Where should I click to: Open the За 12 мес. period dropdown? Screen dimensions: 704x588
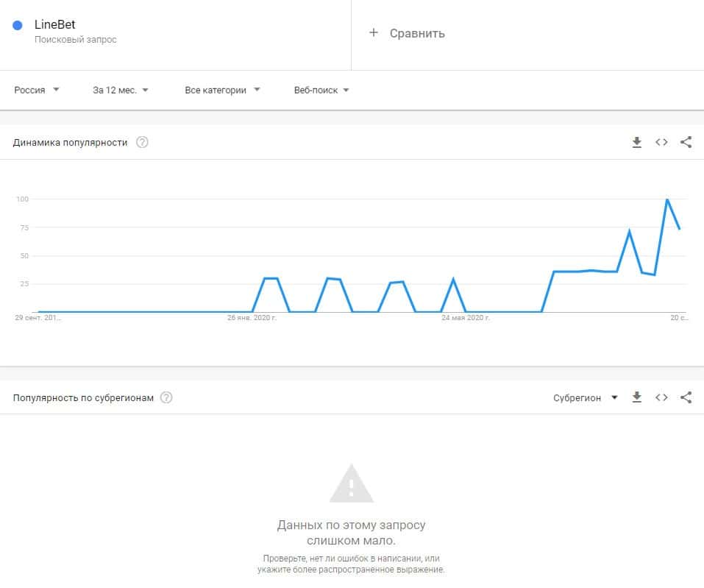[x=121, y=90]
